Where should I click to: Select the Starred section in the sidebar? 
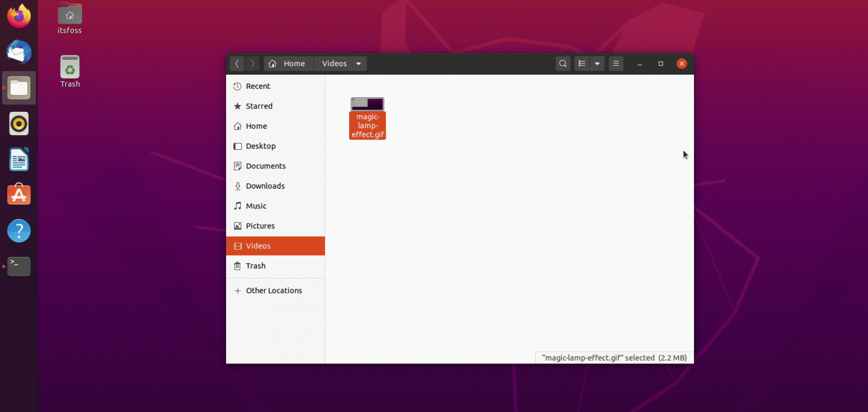tap(260, 106)
